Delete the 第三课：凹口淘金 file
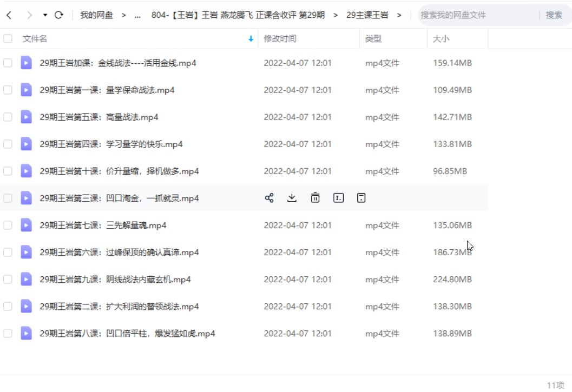 315,198
